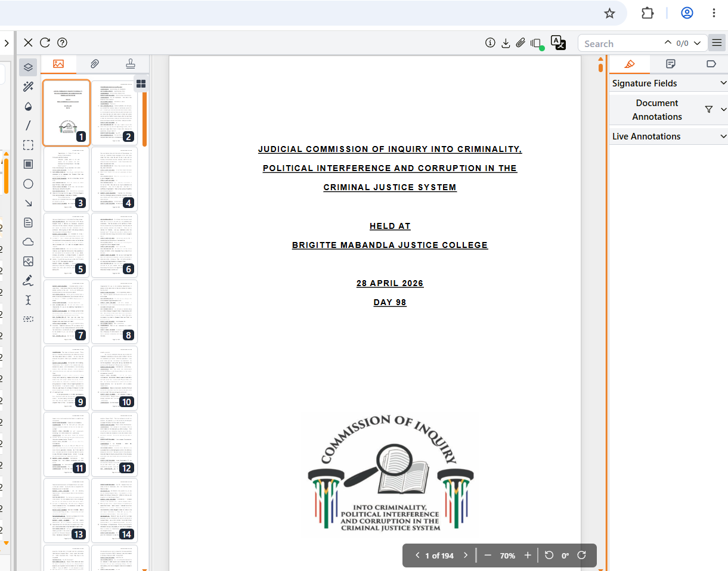Click the '1 of 194' page indicator
This screenshot has height=571, width=728.
coord(439,556)
